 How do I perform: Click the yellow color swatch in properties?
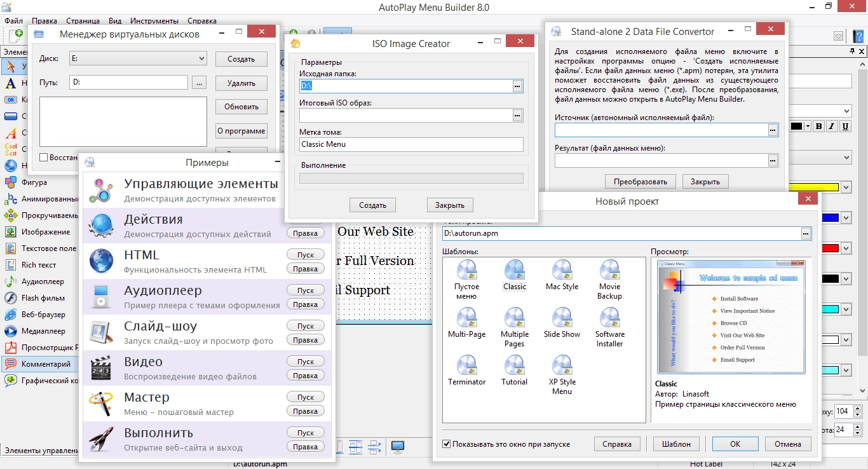pyautogui.click(x=813, y=187)
